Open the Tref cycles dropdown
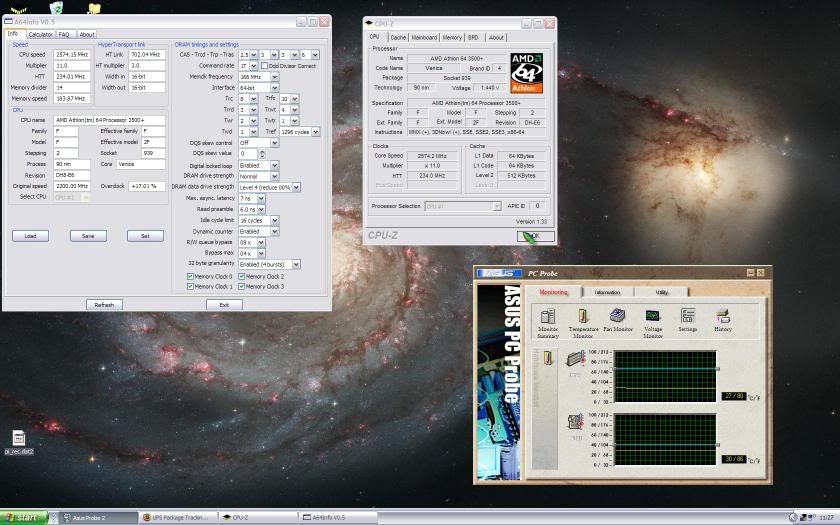This screenshot has height=525, width=840. point(316,132)
